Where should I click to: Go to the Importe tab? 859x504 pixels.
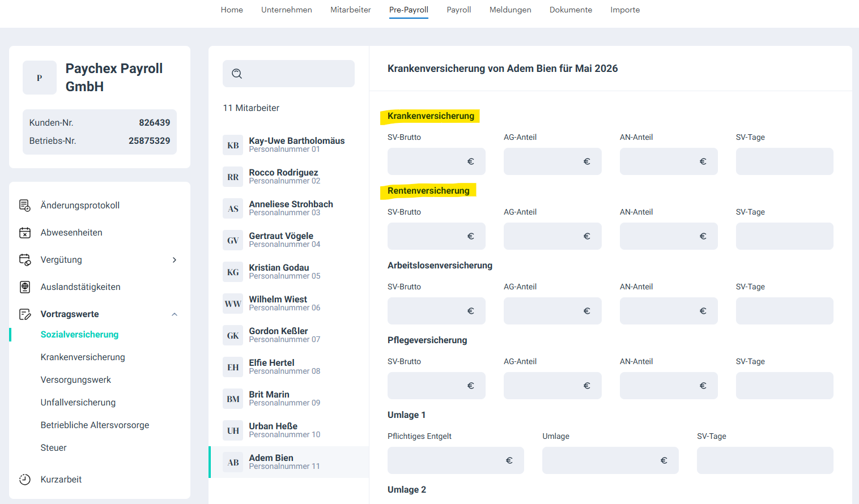[625, 10]
